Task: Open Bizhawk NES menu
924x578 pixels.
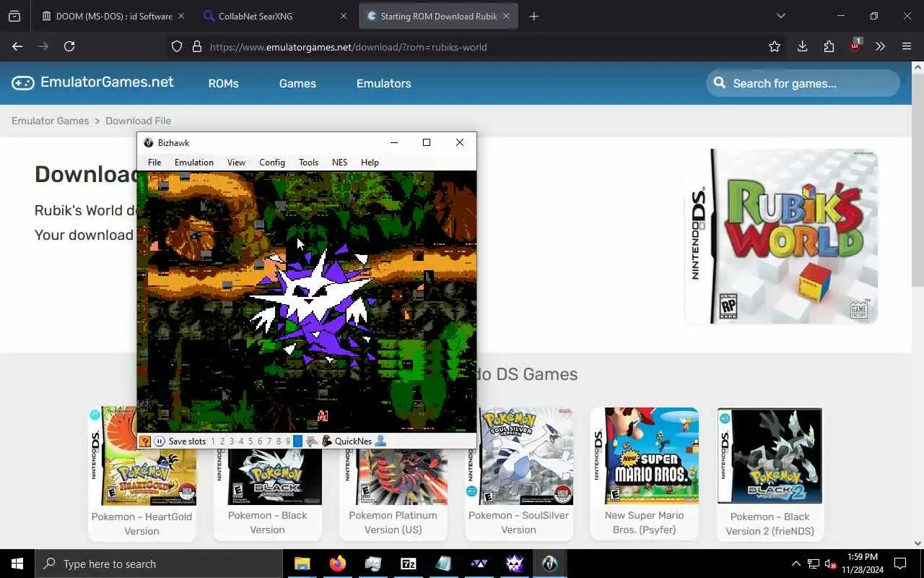Action: (339, 163)
